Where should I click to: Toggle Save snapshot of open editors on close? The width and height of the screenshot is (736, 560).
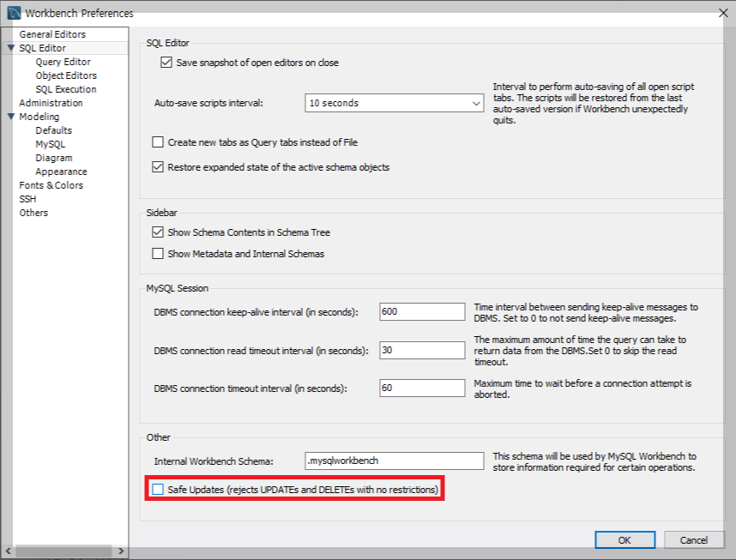pos(166,63)
